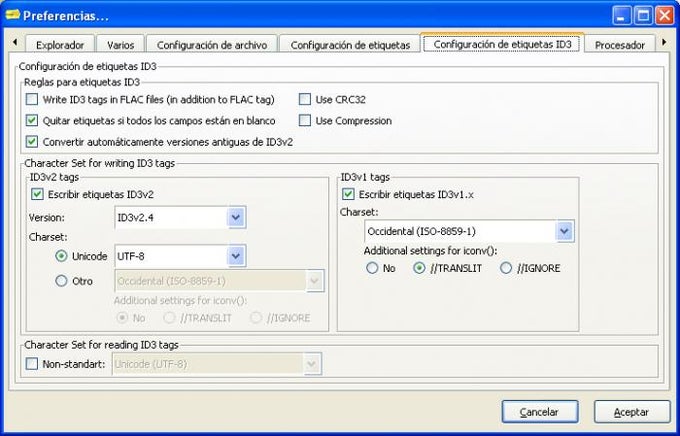Maximize the Preferencias window
The image size is (680, 436).
643,16
